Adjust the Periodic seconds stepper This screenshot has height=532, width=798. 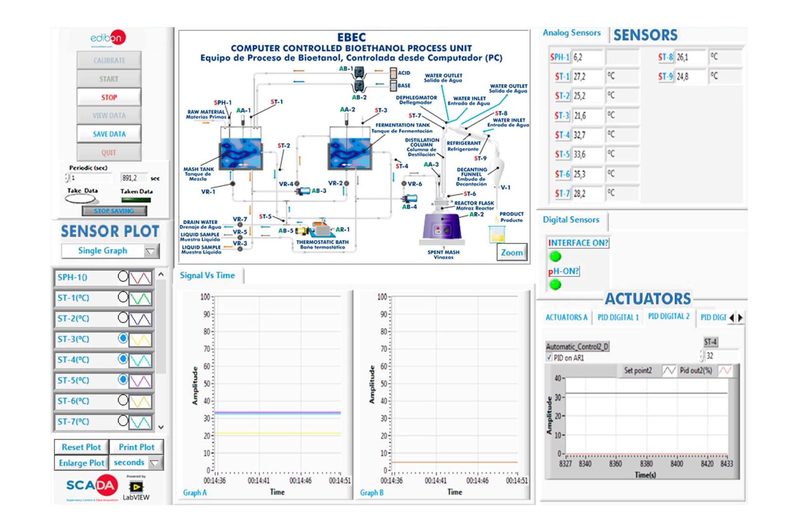(67, 178)
